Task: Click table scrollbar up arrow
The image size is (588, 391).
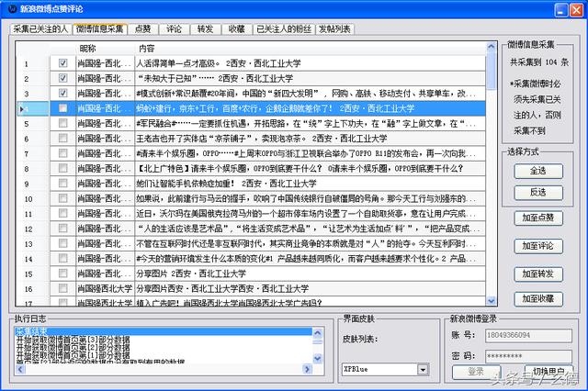Action: 491,47
